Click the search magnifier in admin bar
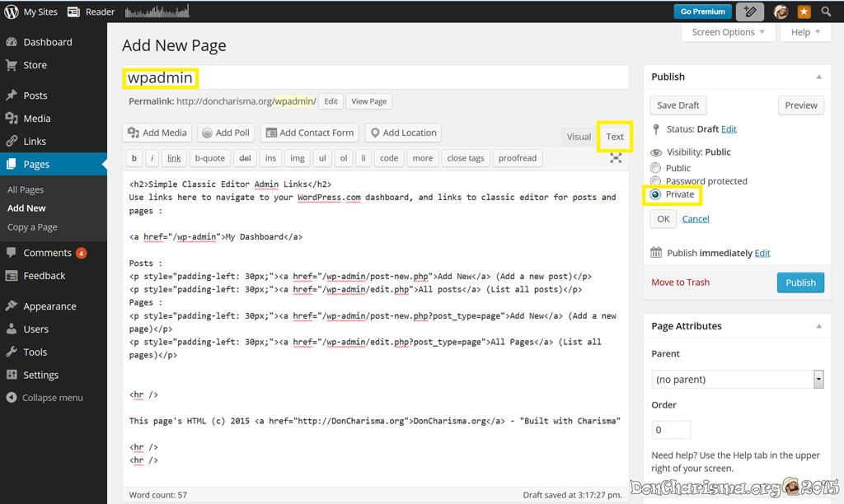This screenshot has width=844, height=504. 826,12
